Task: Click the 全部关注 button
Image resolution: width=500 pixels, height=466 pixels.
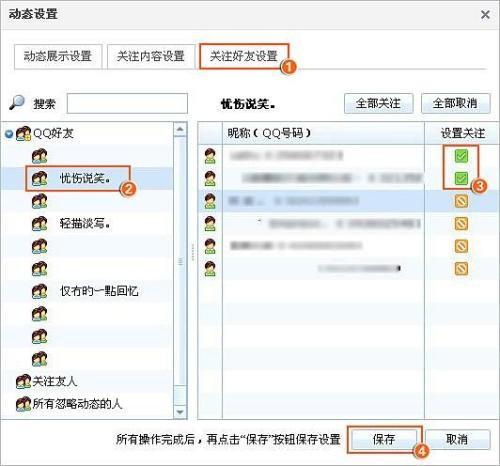Action: click(x=379, y=103)
